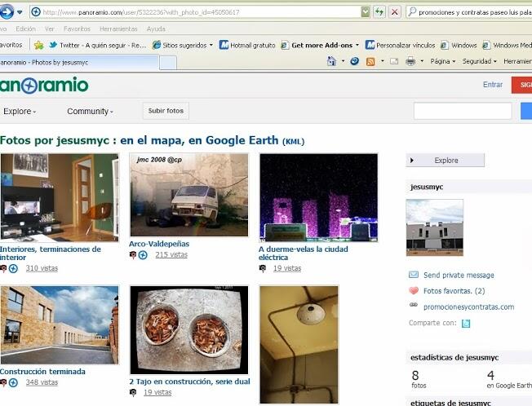532x406 pixels.
Task: Open Hotmail gratuito bookmark
Action: 247,45
